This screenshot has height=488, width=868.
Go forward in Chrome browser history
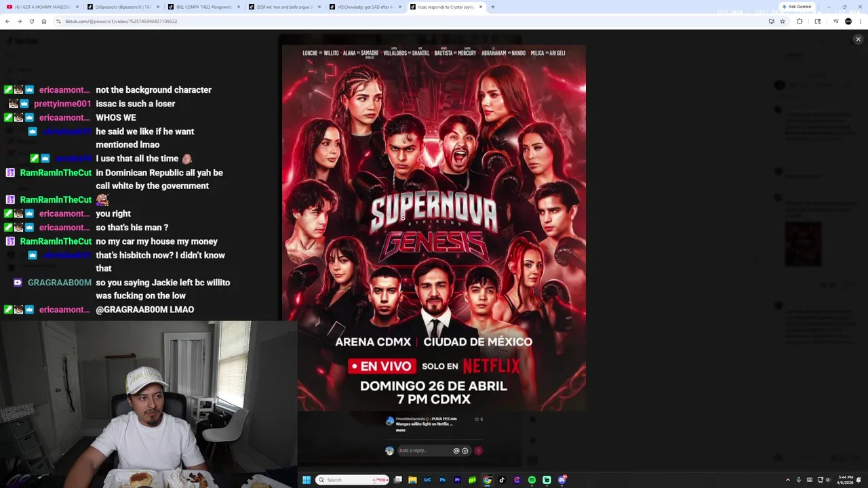click(x=19, y=21)
